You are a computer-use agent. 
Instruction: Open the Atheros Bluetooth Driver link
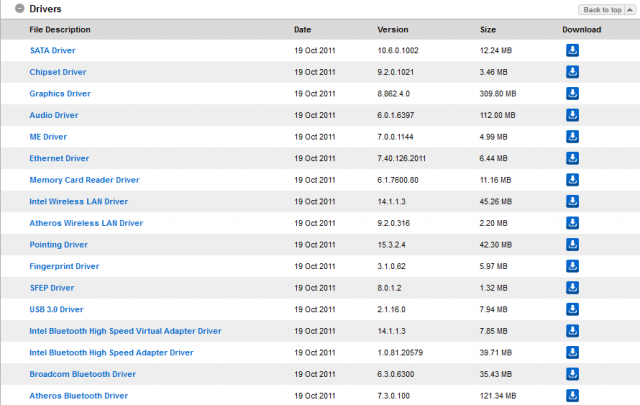click(78, 396)
